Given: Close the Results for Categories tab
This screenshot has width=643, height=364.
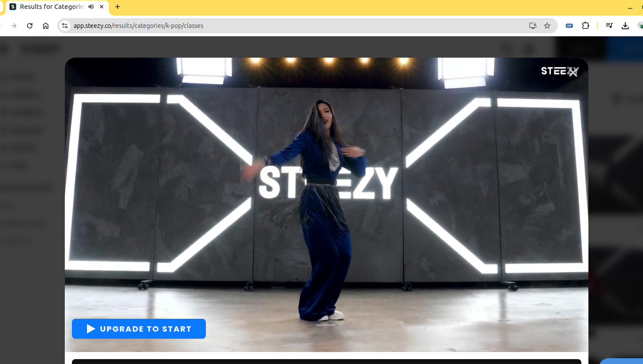Looking at the screenshot, I should click(102, 7).
